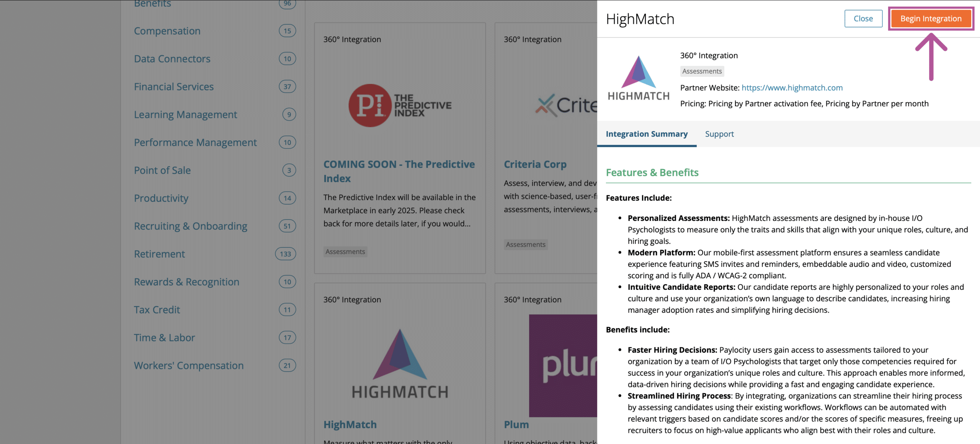The width and height of the screenshot is (980, 444).
Task: Open the Compensation category
Action: click(x=167, y=31)
